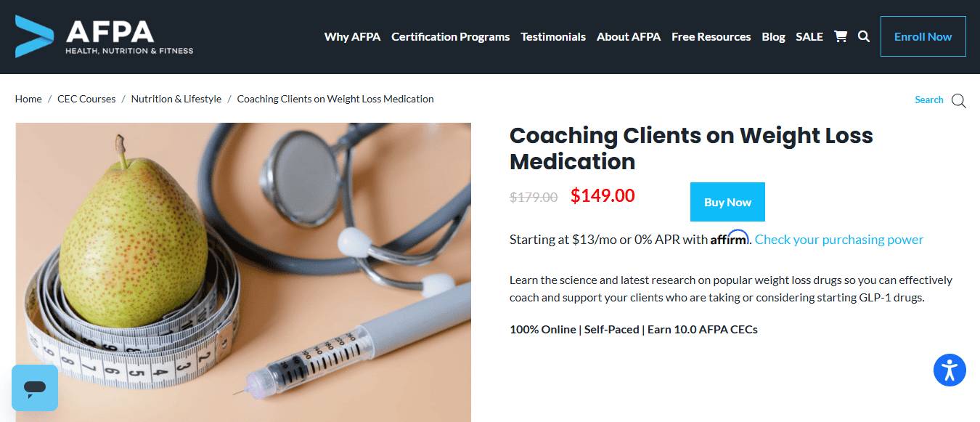Open Certification Programs menu
This screenshot has height=422, width=980.
pos(451,36)
